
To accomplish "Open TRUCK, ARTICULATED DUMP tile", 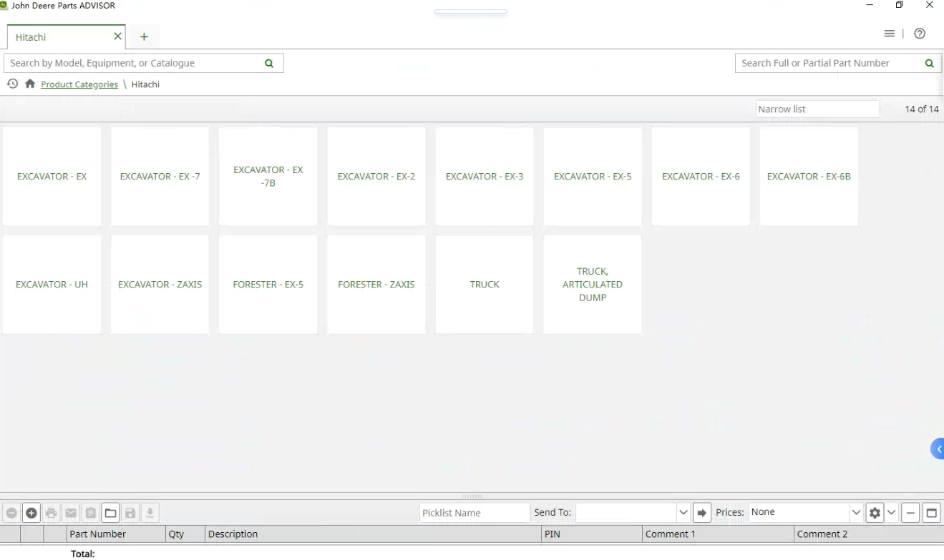I will (593, 284).
